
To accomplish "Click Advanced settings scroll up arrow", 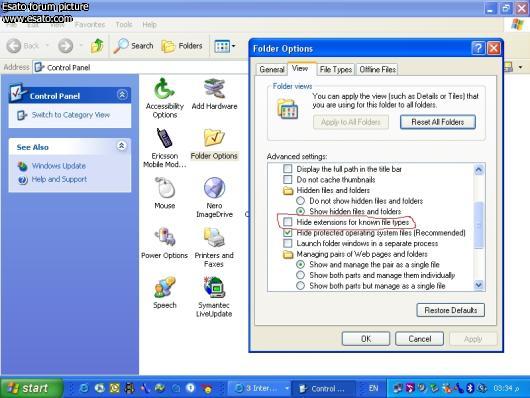I will coord(479,169).
